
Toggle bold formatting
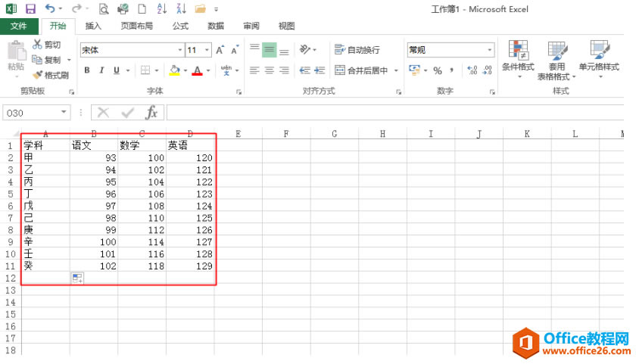[x=87, y=70]
